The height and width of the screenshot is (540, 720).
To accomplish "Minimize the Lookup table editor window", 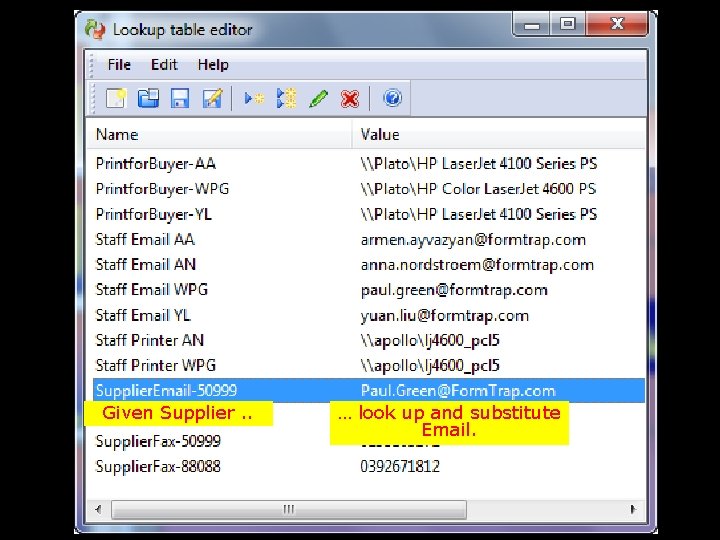I will 532,24.
